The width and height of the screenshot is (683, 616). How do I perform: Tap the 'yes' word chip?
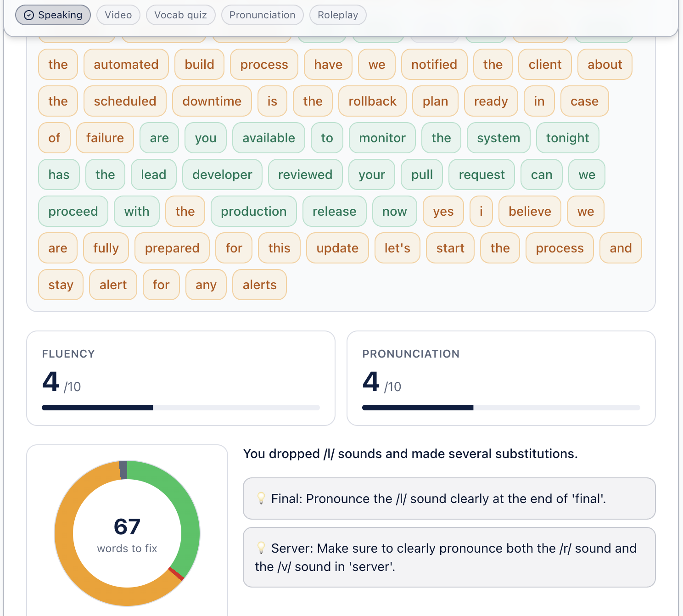coord(443,211)
